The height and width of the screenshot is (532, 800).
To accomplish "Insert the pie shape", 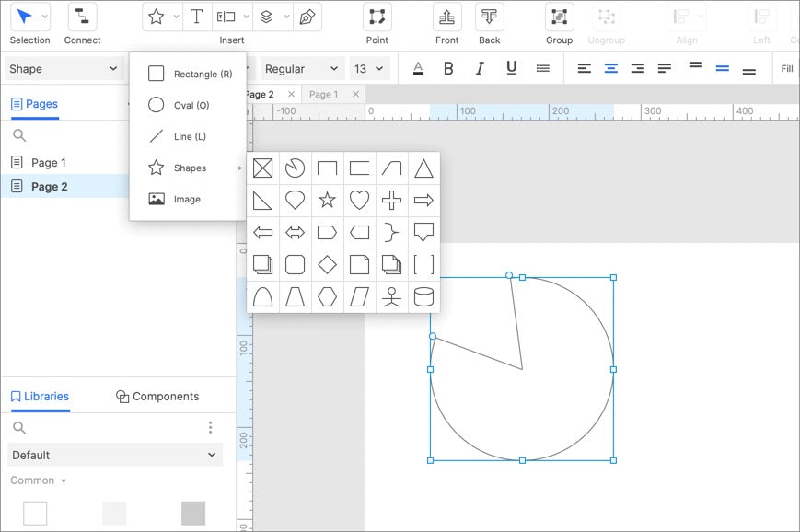I will tap(295, 168).
